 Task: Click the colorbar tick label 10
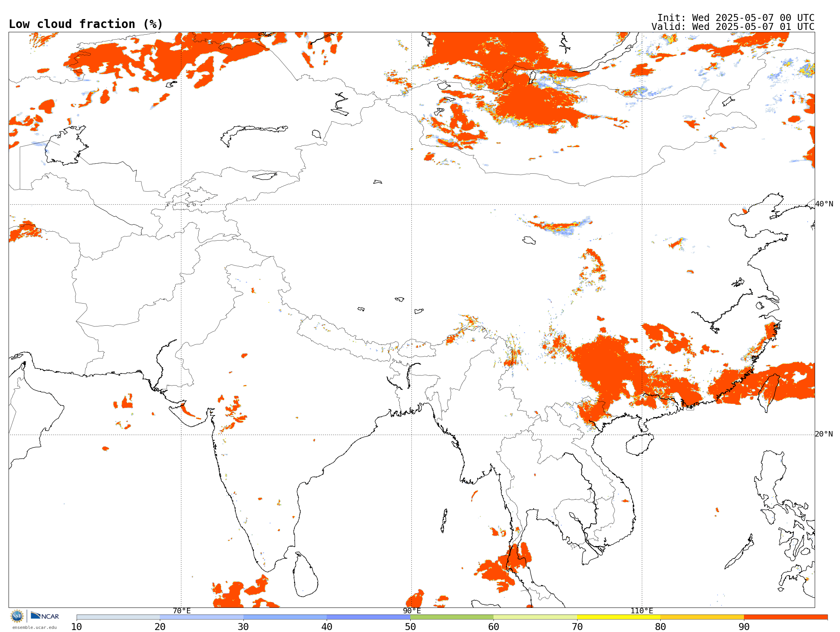point(77,627)
